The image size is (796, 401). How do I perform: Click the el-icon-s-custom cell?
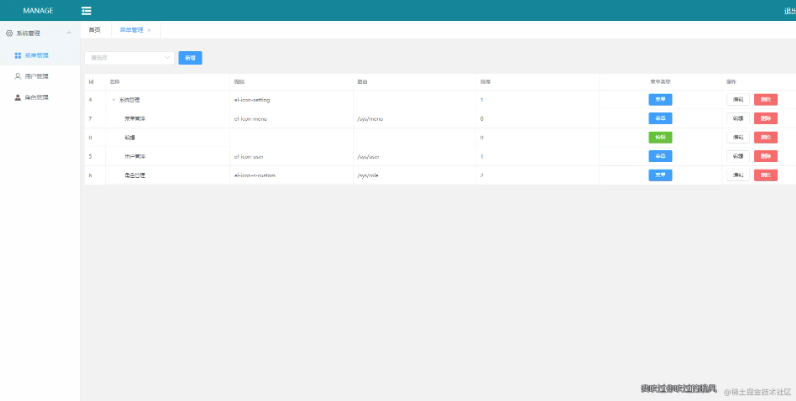tap(255, 176)
